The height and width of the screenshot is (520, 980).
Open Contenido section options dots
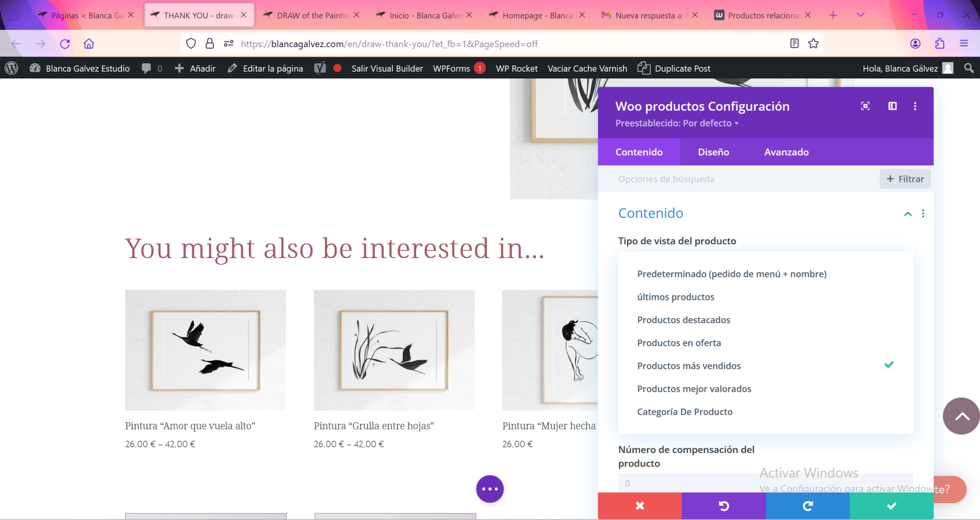pos(923,213)
